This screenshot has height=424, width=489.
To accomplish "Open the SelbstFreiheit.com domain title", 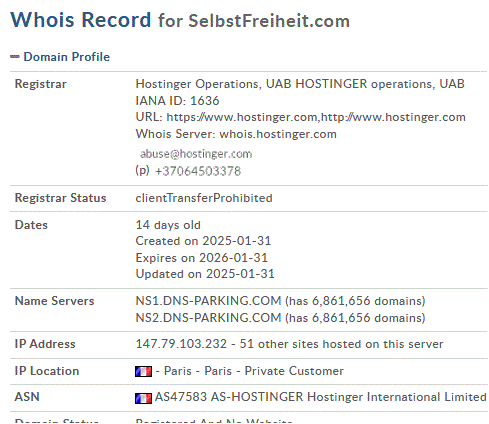I will coord(269,21).
